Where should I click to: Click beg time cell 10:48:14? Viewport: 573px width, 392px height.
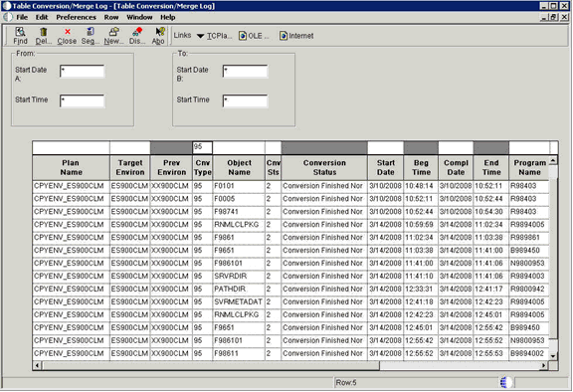[x=421, y=186]
